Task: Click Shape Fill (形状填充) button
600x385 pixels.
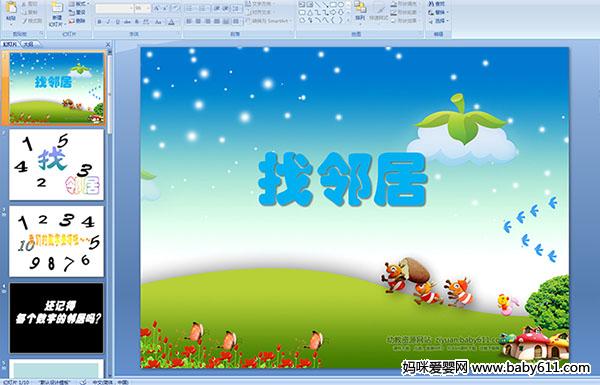Action: (404, 4)
